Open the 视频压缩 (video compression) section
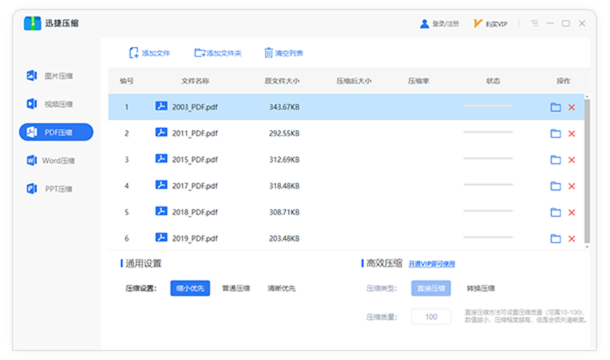The image size is (610, 360). coord(49,104)
